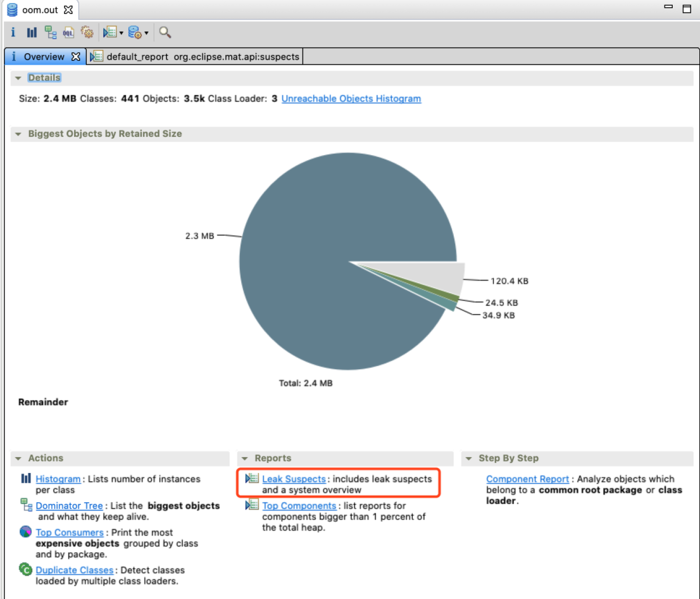Open the Leak Suspects report link

pos(294,479)
